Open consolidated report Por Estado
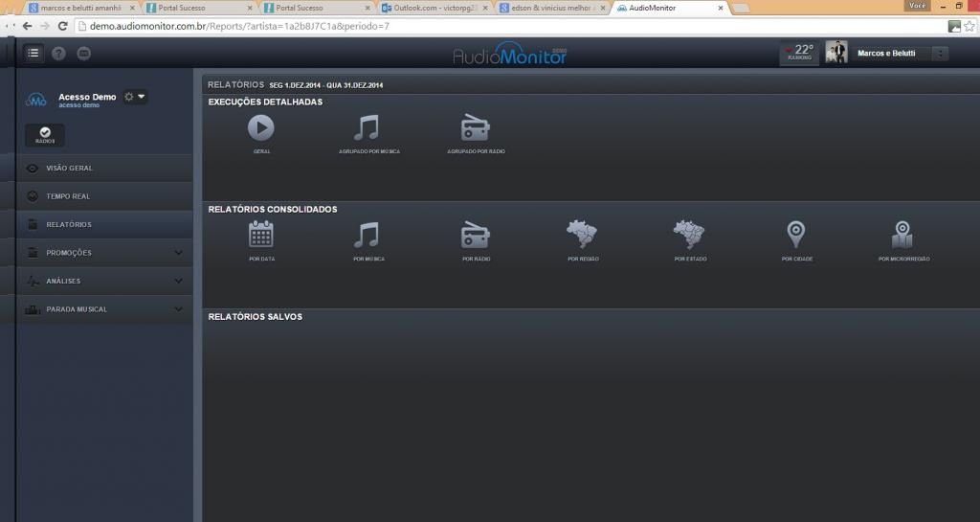 pos(688,235)
